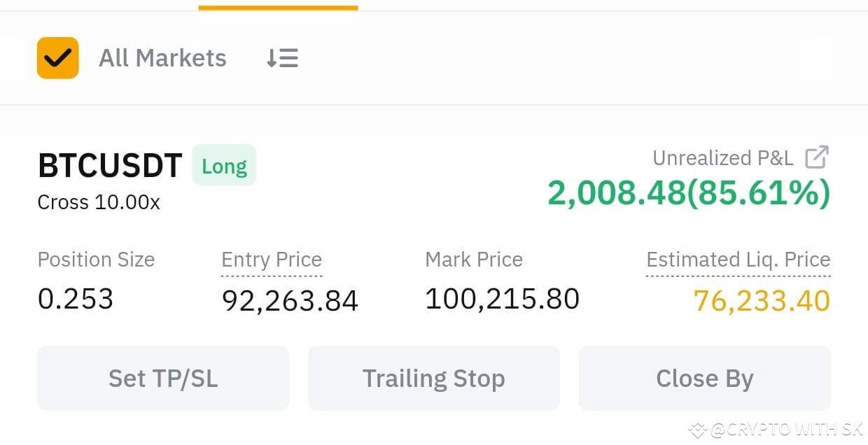Click the share icon in the watermark area
The image size is (868, 445).
(696, 430)
